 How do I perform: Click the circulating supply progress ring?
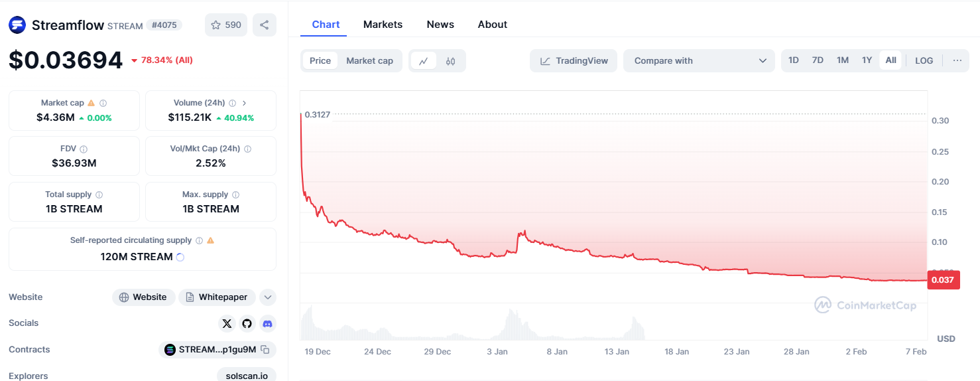click(x=180, y=257)
